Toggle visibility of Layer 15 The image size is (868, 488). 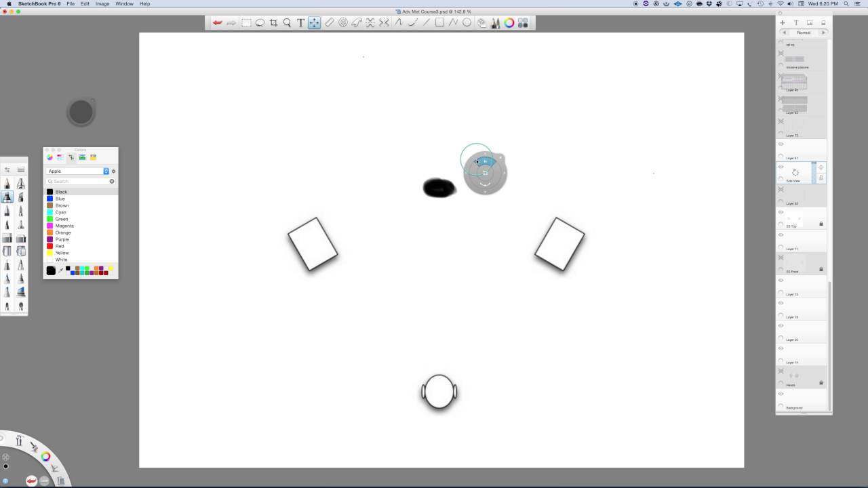tap(781, 281)
